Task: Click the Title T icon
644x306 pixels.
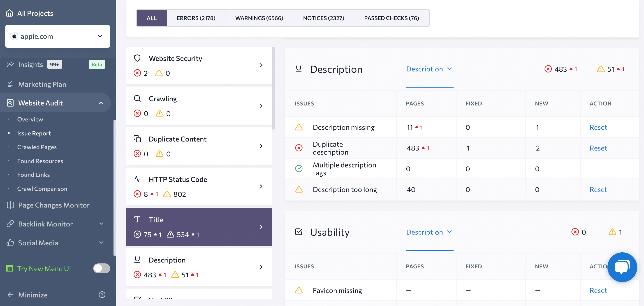Action: coord(137,219)
